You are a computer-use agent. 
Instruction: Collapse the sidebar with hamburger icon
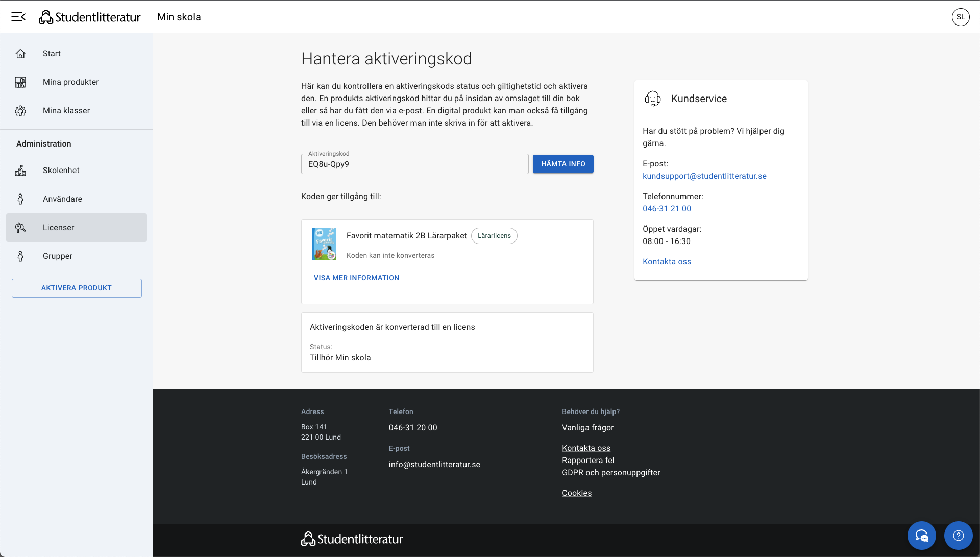(18, 17)
